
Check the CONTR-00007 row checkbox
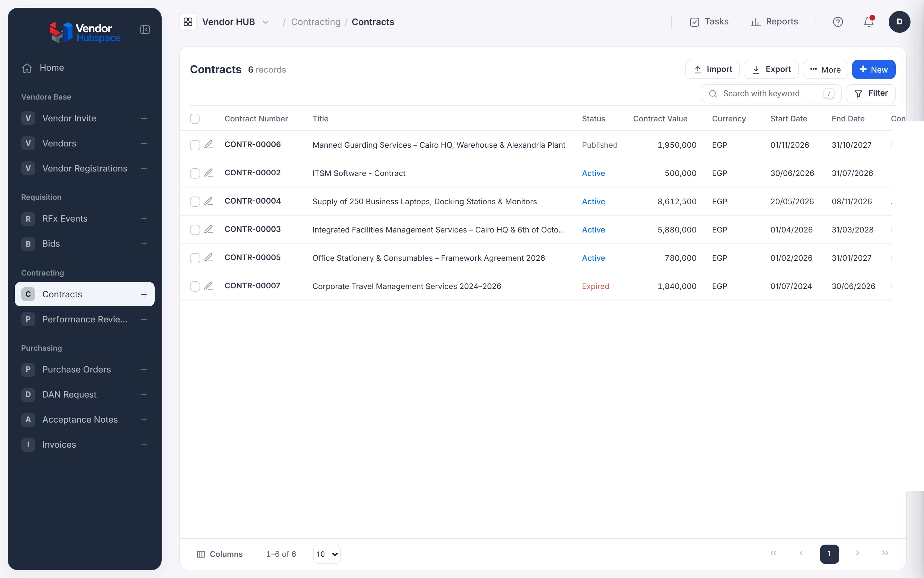(x=195, y=286)
